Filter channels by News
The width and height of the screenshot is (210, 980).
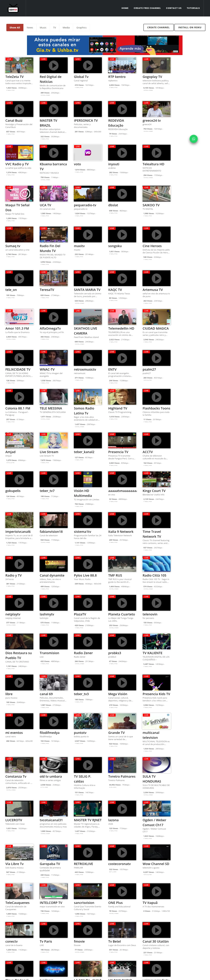pyautogui.click(x=30, y=27)
